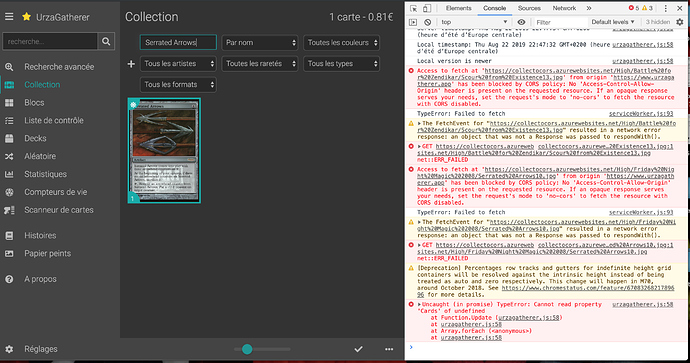The height and width of the screenshot is (363, 690).
Task: Select the DevTools inspect element icon
Action: tap(414, 8)
